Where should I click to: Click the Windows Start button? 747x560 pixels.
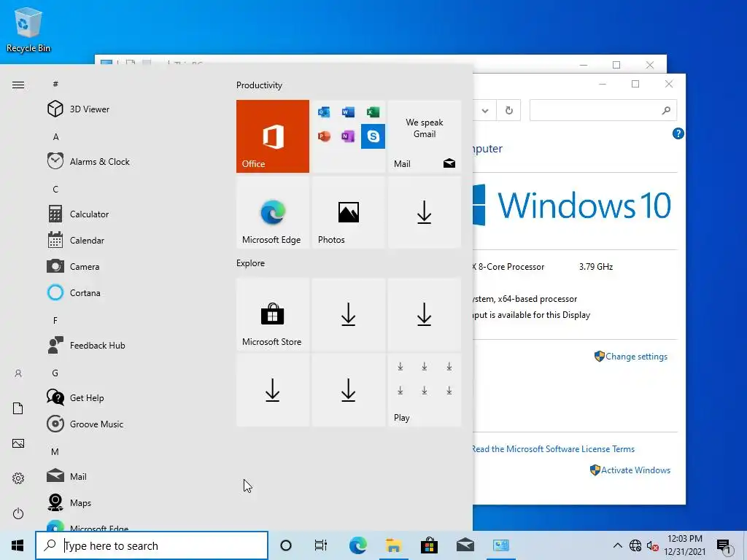pyautogui.click(x=18, y=545)
